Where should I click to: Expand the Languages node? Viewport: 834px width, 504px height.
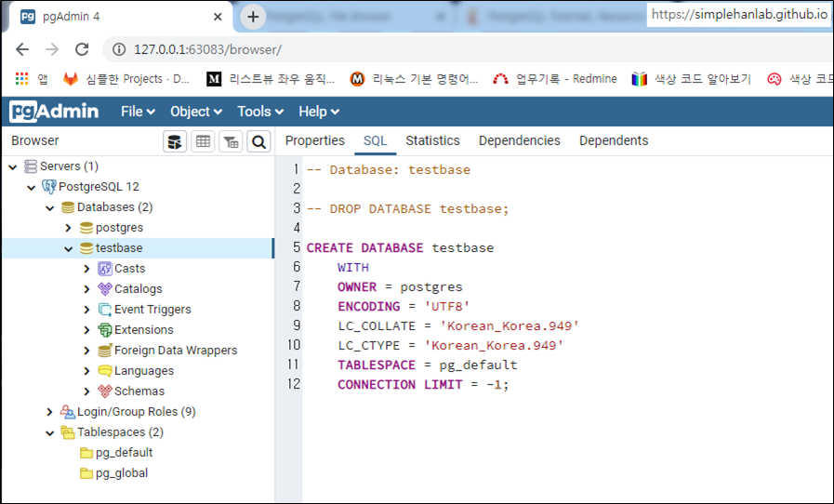[x=86, y=371]
